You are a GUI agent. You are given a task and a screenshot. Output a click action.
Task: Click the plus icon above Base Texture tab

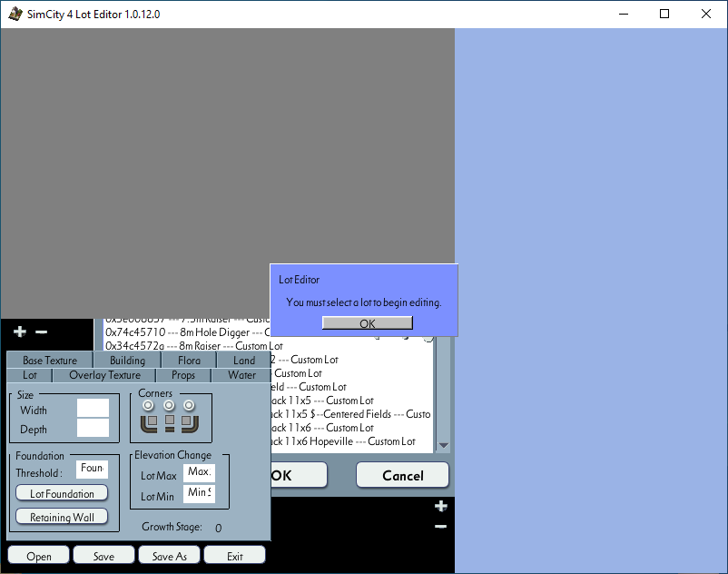[19, 332]
